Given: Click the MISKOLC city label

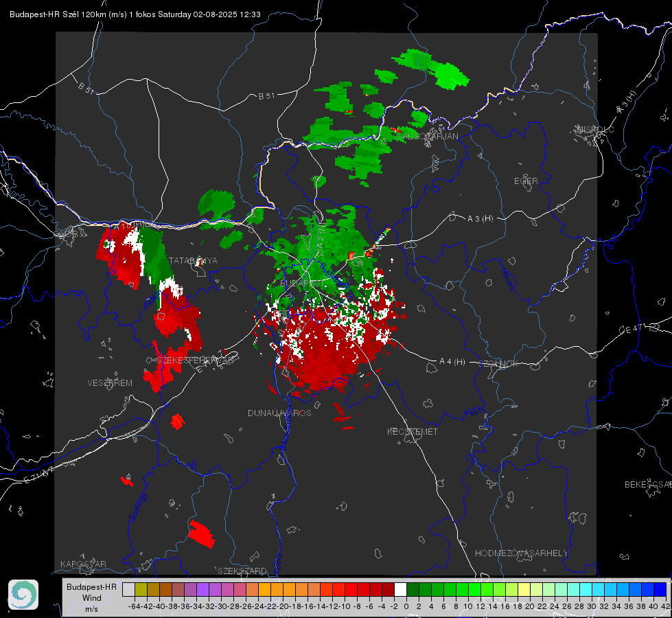Looking at the screenshot, I should coord(595,130).
